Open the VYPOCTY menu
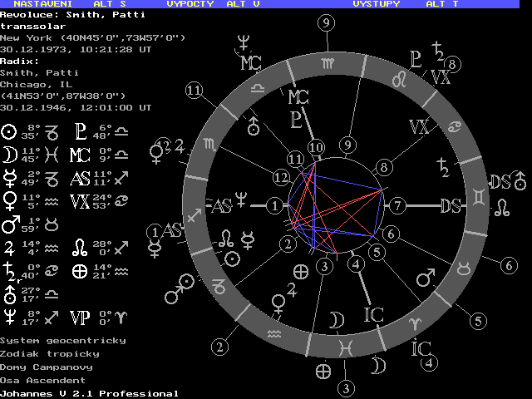 [190, 4]
